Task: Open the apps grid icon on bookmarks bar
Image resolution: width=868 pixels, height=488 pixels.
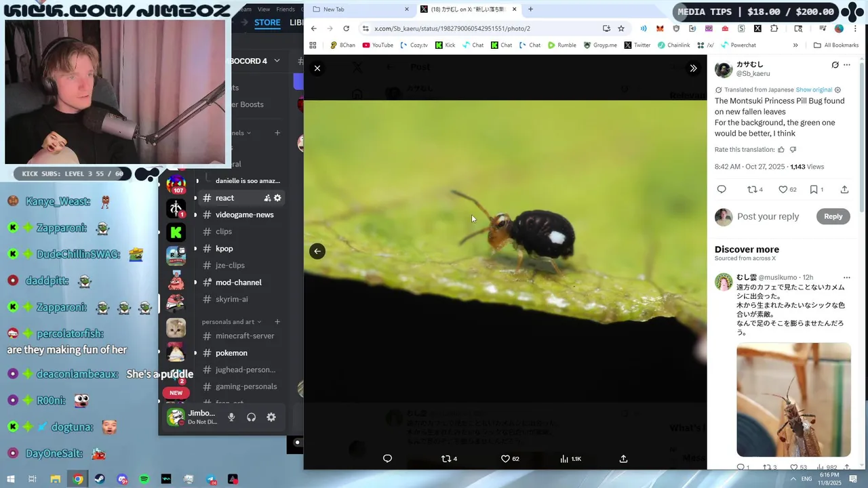Action: pos(313,45)
